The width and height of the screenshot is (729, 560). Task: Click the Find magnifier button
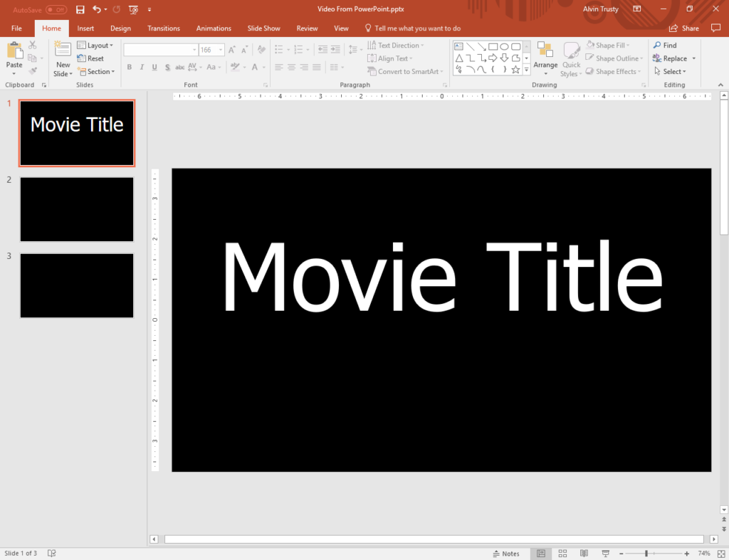pos(665,45)
